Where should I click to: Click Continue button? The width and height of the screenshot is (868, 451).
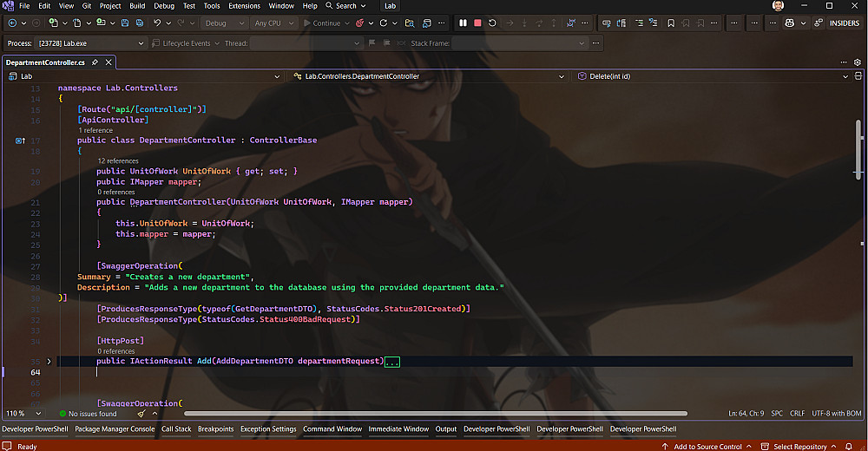click(322, 23)
